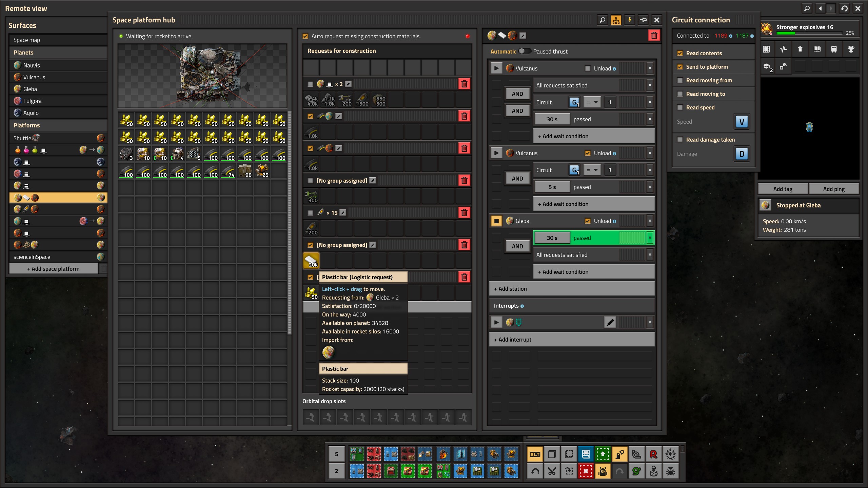Viewport: 868px width, 488px height.
Task: Uncheck Read contents option
Action: (679, 53)
